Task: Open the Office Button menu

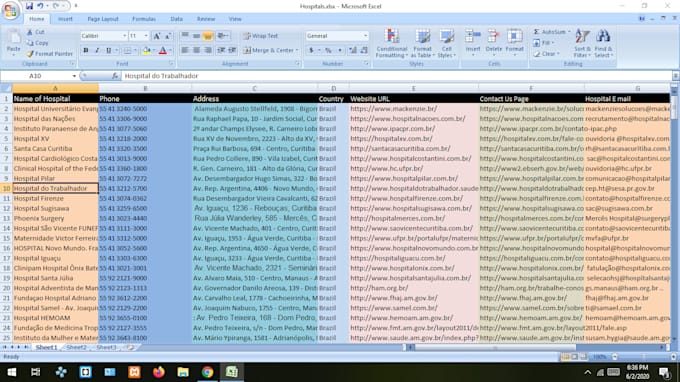Action: coord(10,10)
